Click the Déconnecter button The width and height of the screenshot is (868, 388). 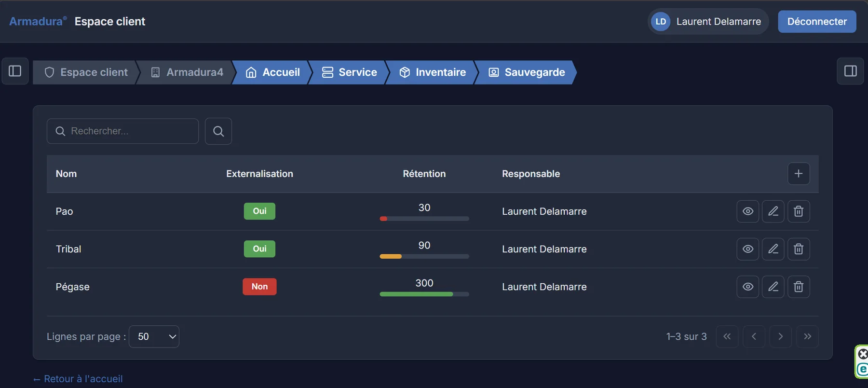(x=817, y=22)
